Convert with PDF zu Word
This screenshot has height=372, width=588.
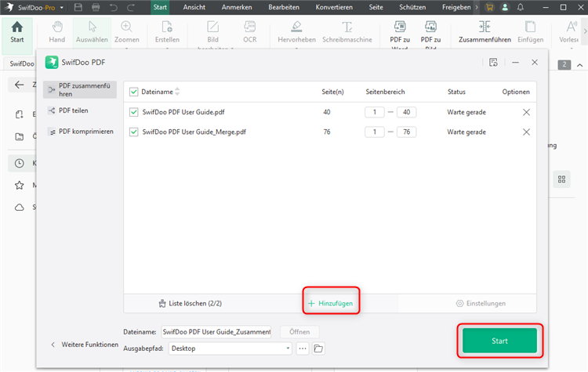click(x=400, y=34)
